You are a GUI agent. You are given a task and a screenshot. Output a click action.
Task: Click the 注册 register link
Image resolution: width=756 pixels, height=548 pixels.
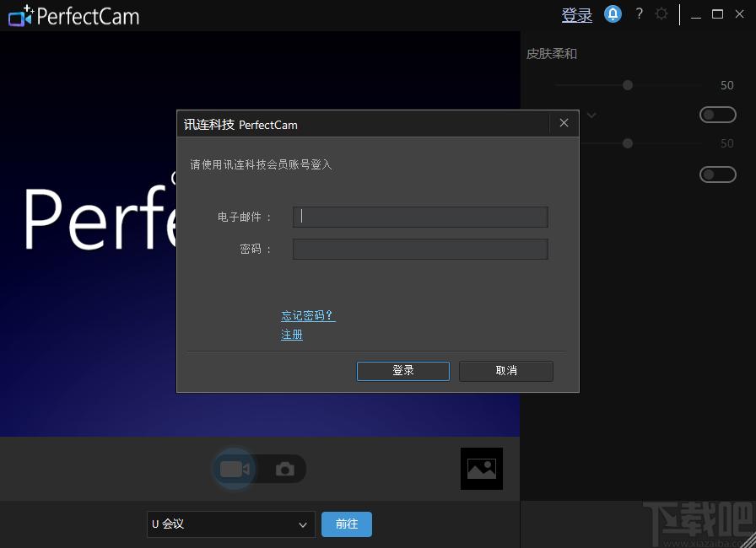click(292, 335)
